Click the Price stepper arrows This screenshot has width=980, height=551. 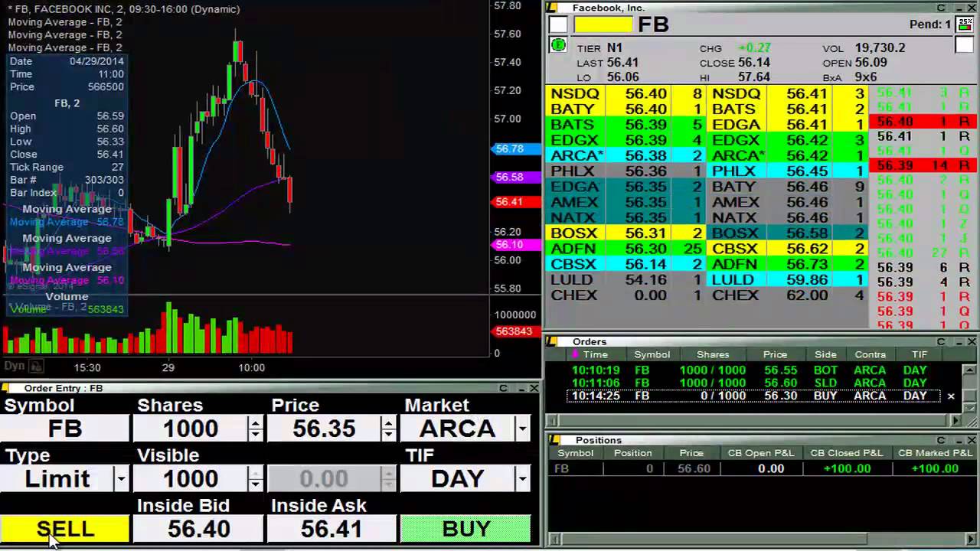tap(389, 429)
